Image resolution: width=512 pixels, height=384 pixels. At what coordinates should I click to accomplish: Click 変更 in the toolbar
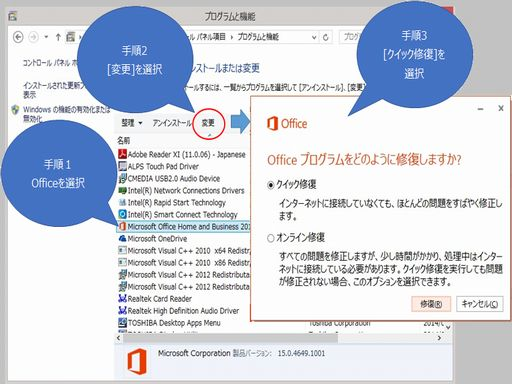(208, 123)
